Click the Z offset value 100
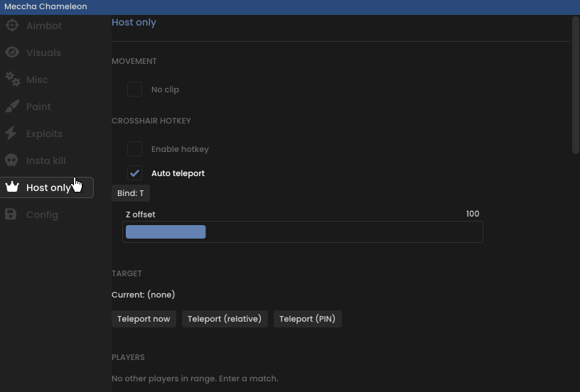Viewport: 580px width, 392px height. pyautogui.click(x=473, y=214)
